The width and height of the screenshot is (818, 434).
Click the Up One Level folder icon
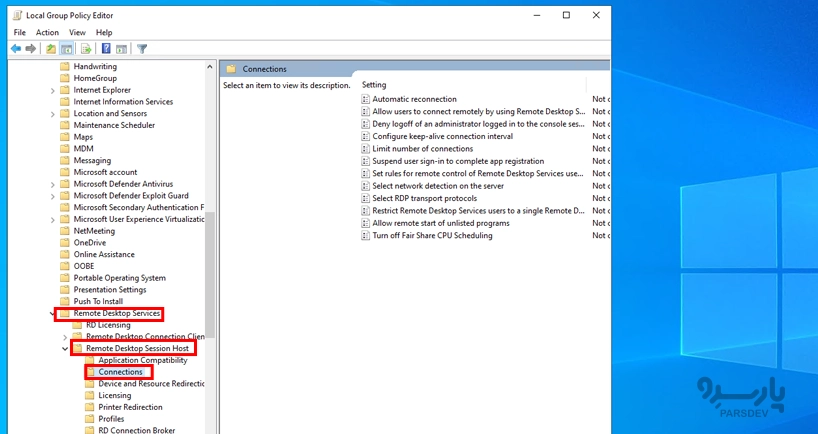51,48
